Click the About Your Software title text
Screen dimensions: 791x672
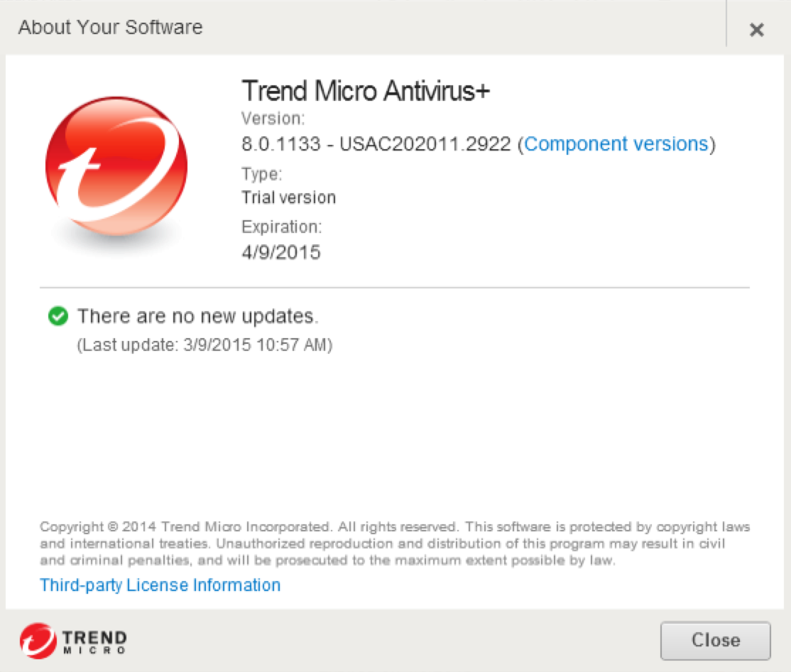point(110,28)
